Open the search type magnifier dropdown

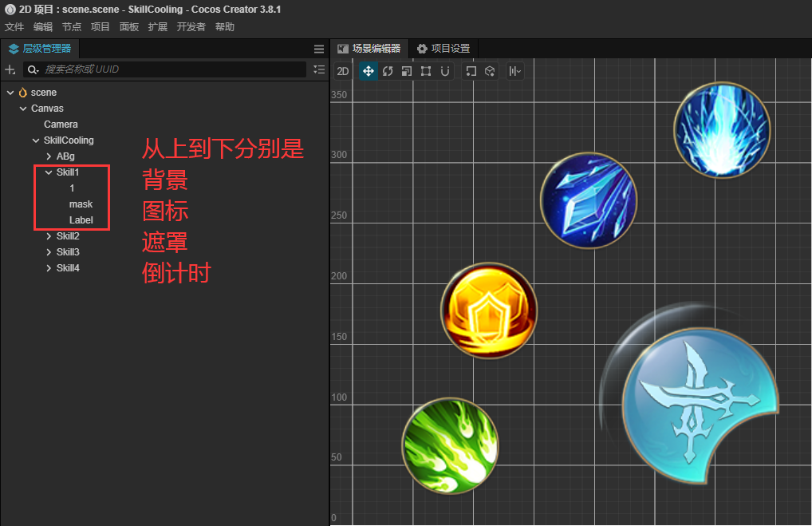point(34,69)
